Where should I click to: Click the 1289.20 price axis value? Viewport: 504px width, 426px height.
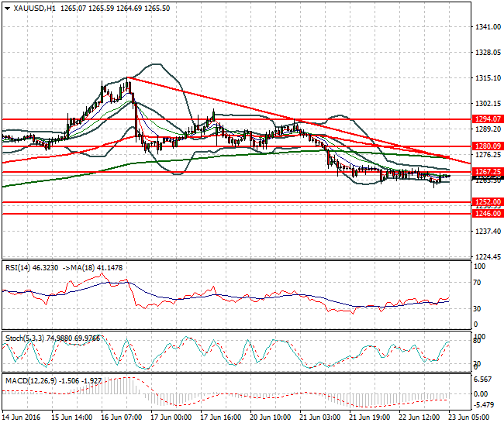(488, 129)
